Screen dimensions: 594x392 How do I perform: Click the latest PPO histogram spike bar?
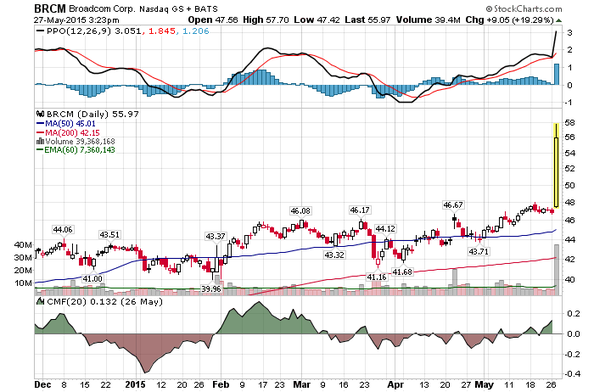[556, 74]
